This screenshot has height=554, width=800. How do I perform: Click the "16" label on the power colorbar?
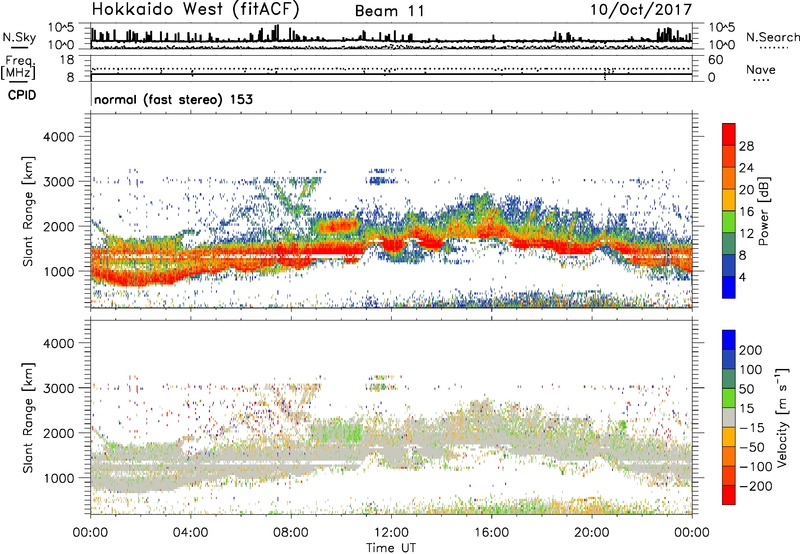click(x=746, y=212)
